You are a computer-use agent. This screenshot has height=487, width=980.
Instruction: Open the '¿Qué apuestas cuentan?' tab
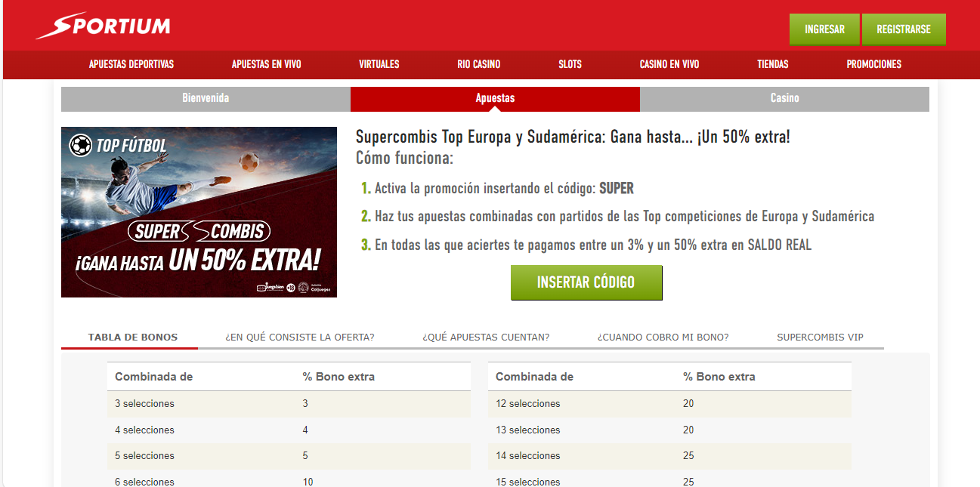(485, 338)
